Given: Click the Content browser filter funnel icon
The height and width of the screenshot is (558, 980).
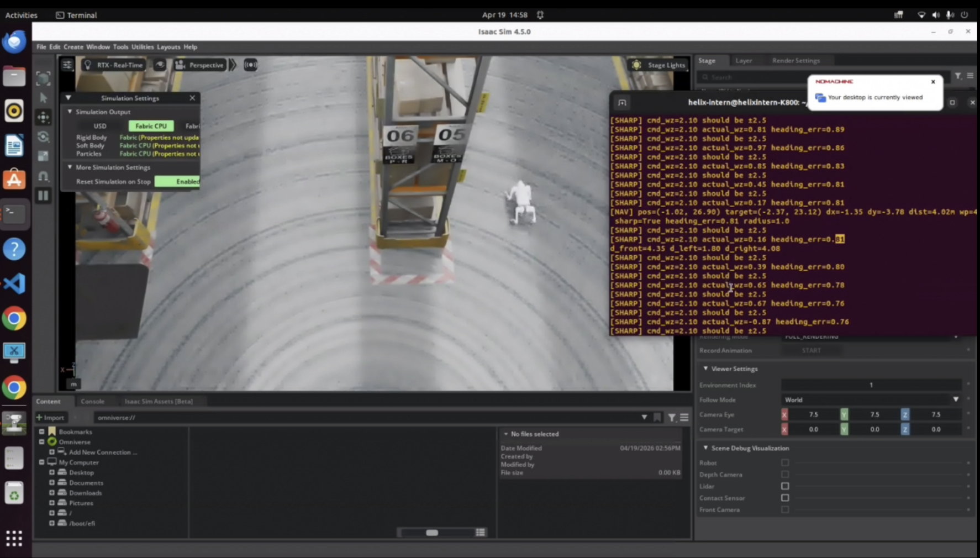Looking at the screenshot, I should pyautogui.click(x=672, y=418).
